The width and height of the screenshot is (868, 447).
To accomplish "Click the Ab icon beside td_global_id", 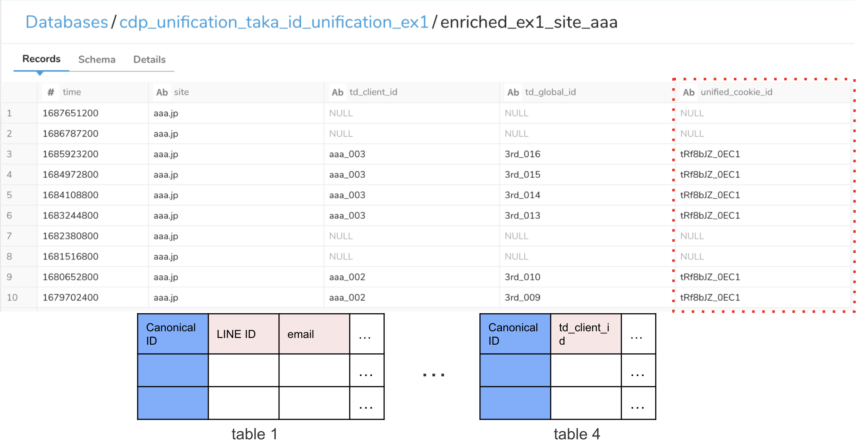I will (x=513, y=92).
